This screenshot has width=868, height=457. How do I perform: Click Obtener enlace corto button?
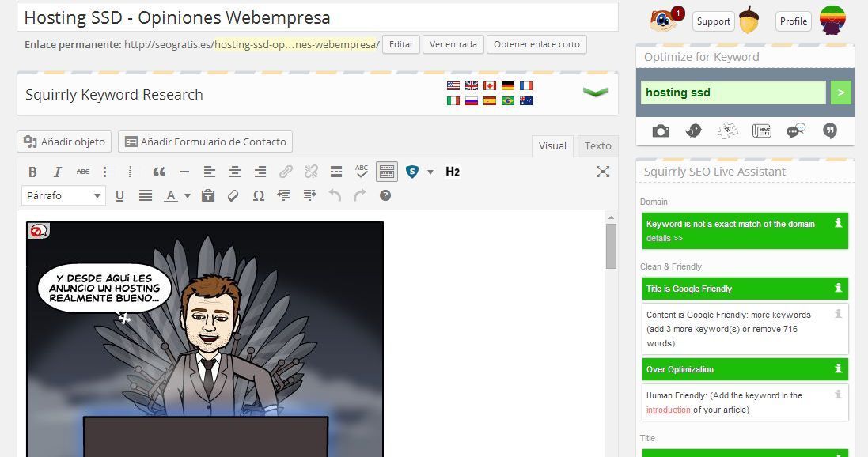[536, 44]
